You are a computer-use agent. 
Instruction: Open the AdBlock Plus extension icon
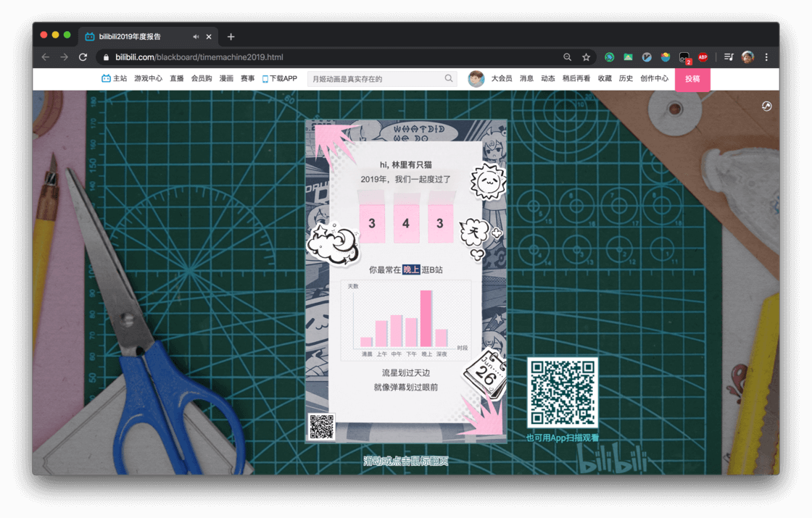click(703, 57)
